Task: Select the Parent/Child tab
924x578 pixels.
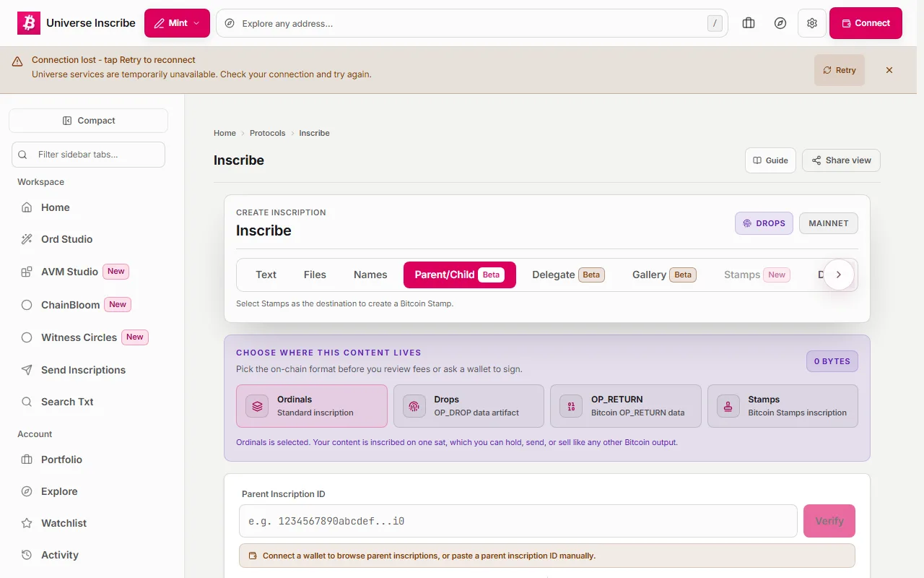Action: (x=460, y=275)
